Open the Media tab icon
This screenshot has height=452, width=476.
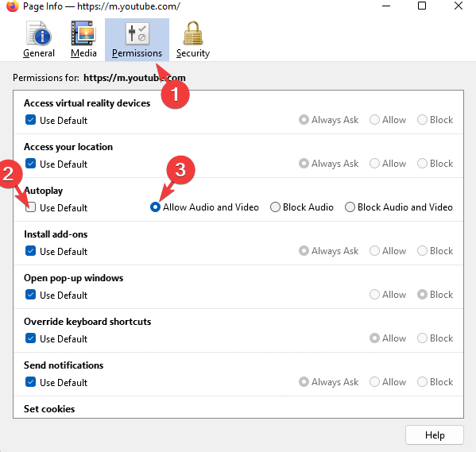pos(83,40)
